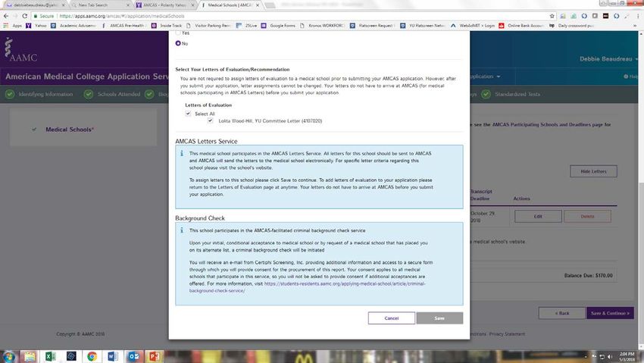Toggle the Select All letters checkbox
The width and height of the screenshot is (644, 363).
188,114
